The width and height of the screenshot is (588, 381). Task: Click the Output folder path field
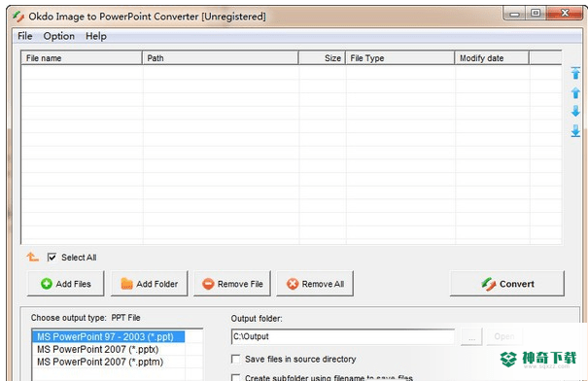click(x=343, y=336)
